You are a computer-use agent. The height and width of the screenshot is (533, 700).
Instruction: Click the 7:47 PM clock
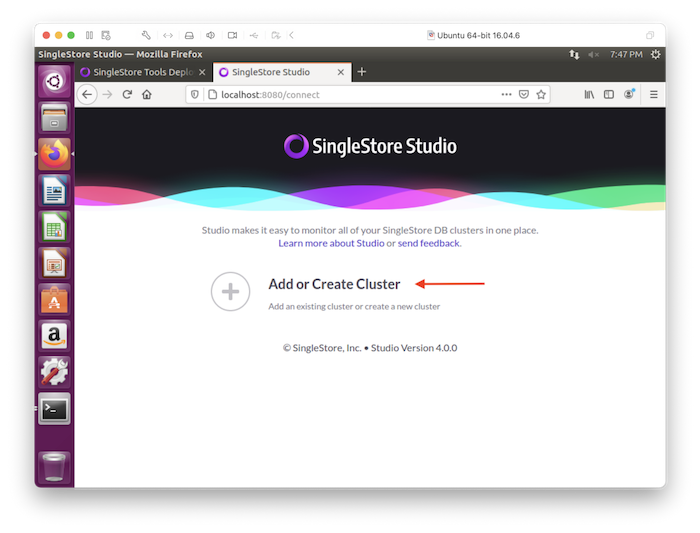[x=626, y=54]
